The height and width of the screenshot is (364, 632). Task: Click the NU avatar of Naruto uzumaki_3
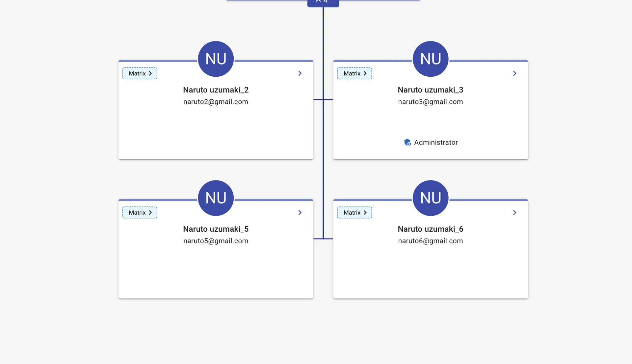(430, 59)
